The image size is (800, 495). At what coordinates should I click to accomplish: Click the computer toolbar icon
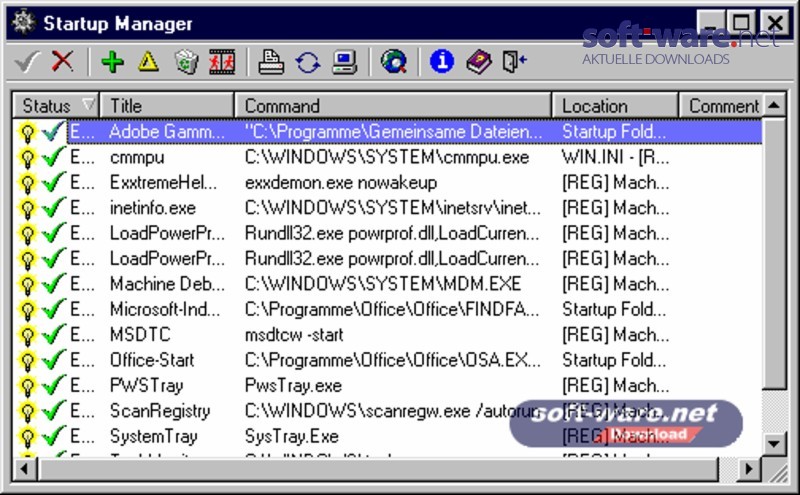coord(345,62)
